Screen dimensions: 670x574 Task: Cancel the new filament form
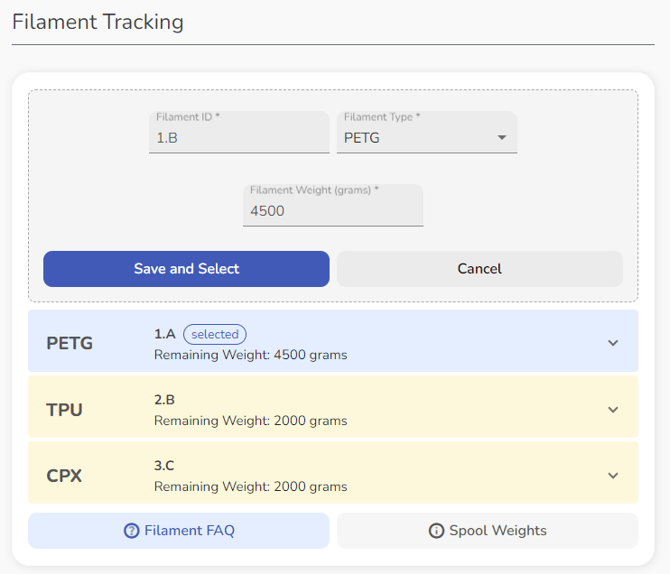479,269
